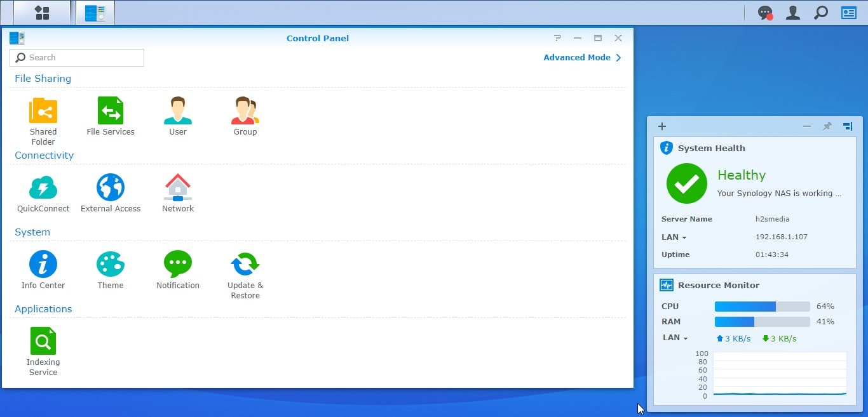Click the System Health shield icon
The image size is (868, 417).
(x=666, y=148)
